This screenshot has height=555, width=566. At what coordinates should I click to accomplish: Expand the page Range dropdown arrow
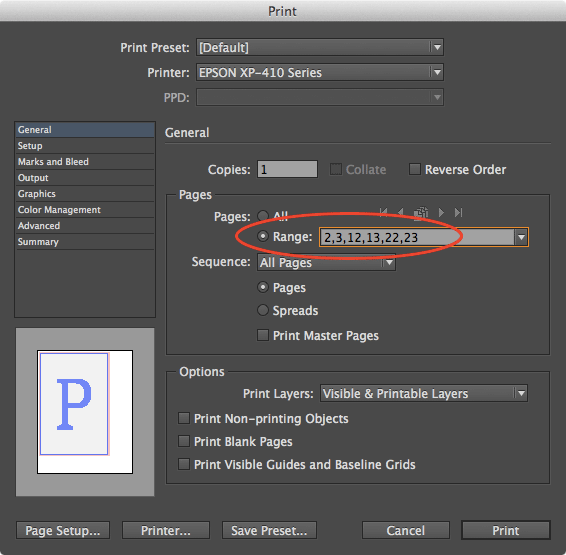521,237
